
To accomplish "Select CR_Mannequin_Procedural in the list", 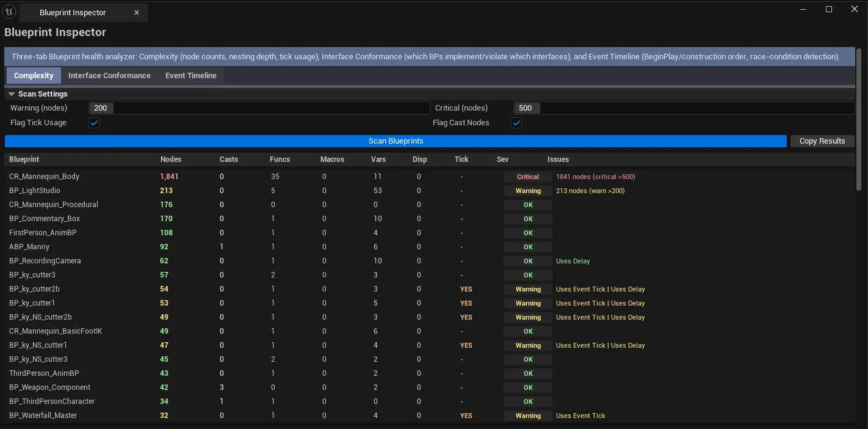I will click(x=430, y=205).
